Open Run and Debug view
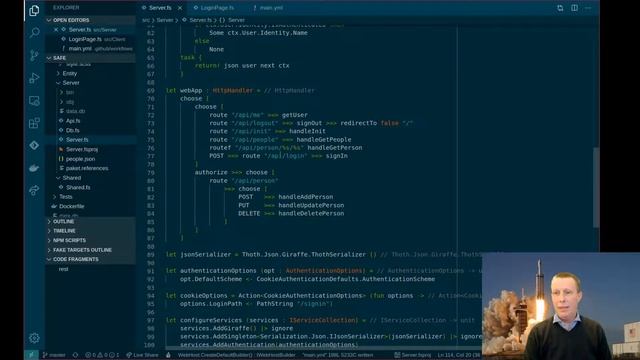640x360 pixels. (x=34, y=78)
